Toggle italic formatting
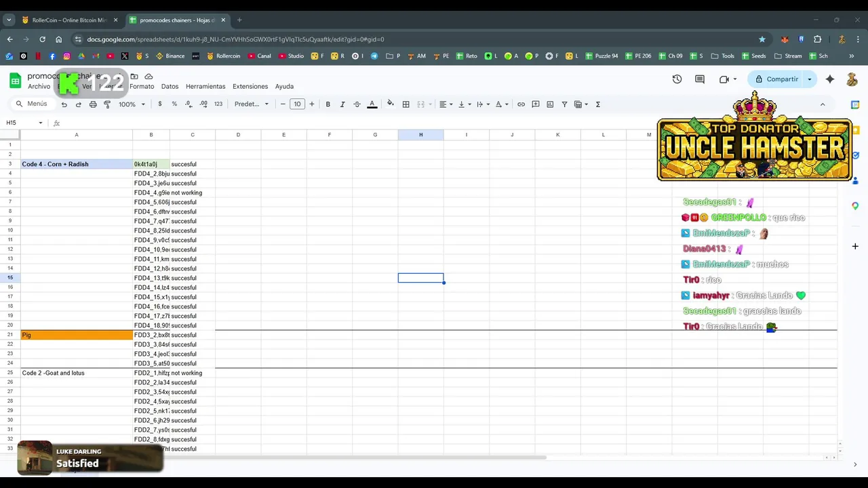The image size is (868, 488). pyautogui.click(x=342, y=104)
